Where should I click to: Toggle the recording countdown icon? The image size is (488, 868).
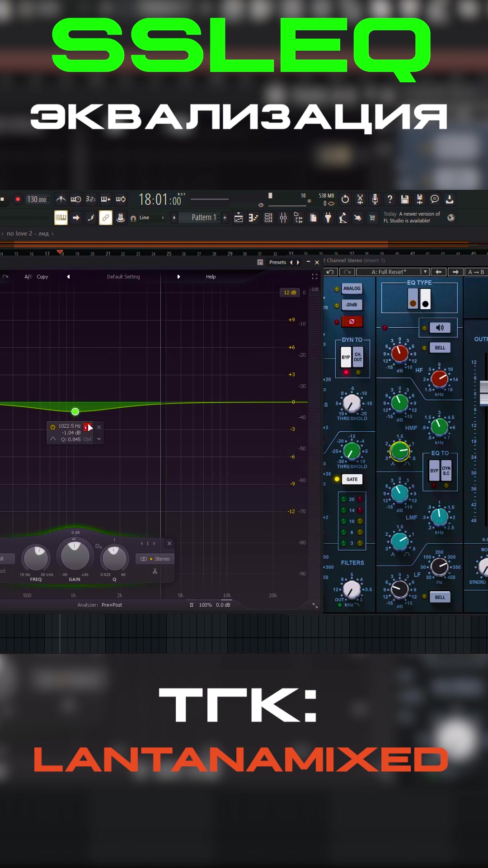[x=91, y=199]
